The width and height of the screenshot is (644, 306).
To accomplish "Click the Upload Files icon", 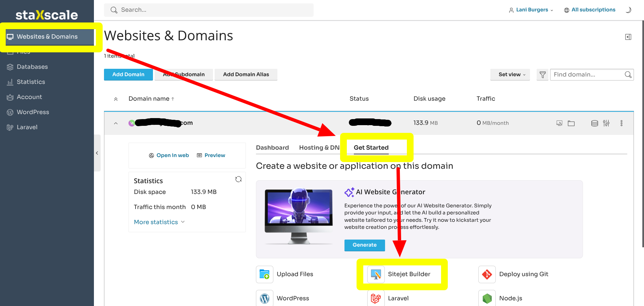I will [265, 274].
